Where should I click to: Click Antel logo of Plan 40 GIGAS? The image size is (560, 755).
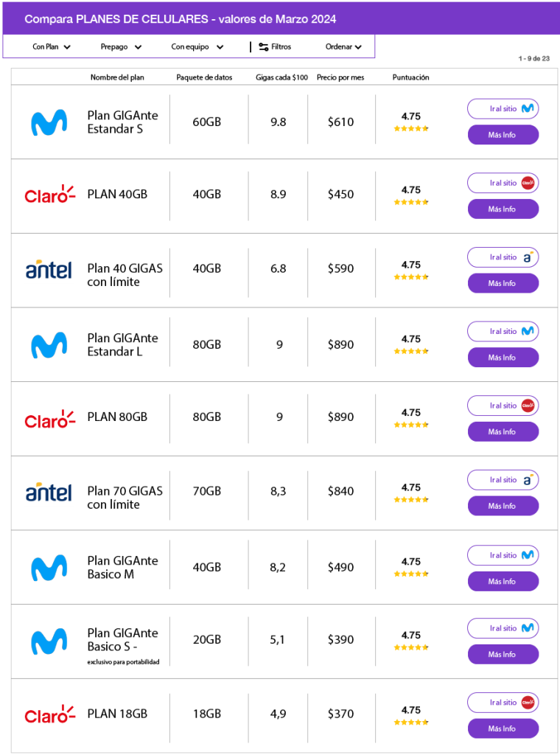point(49,270)
